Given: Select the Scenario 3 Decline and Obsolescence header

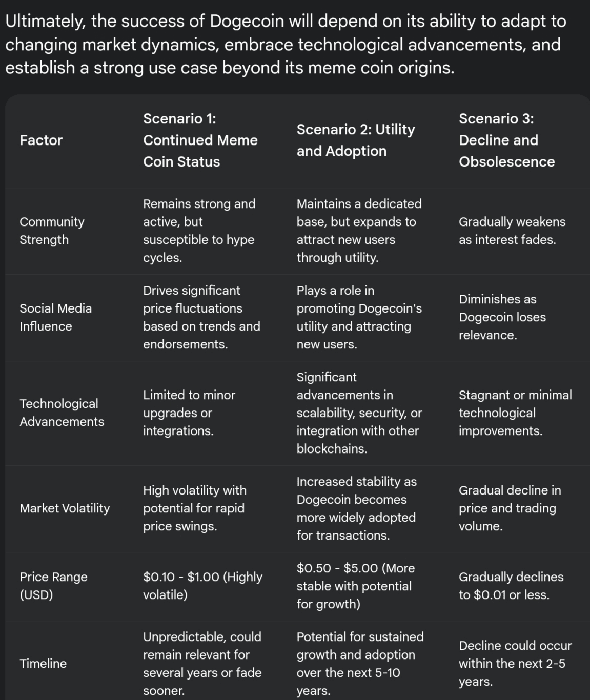Looking at the screenshot, I should (x=506, y=140).
